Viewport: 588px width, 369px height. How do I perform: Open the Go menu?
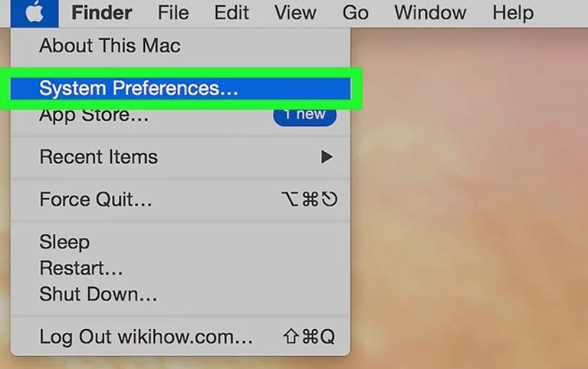355,13
